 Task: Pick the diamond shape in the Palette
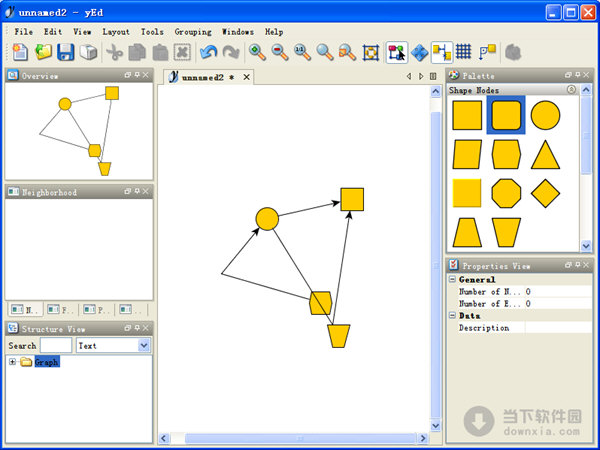[545, 194]
